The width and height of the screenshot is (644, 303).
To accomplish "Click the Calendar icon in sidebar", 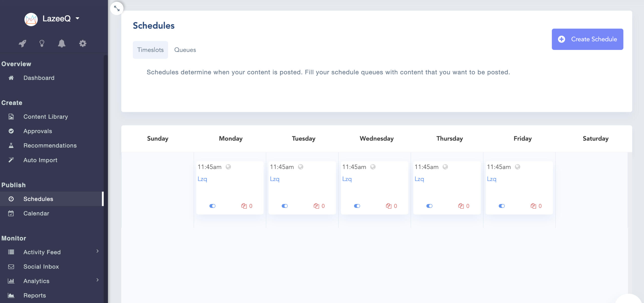I will (x=11, y=213).
